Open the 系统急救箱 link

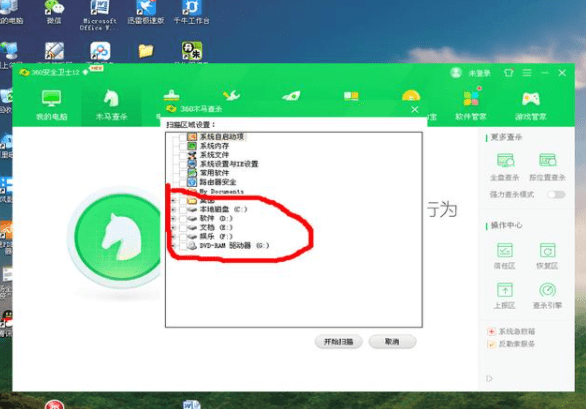[x=512, y=331]
